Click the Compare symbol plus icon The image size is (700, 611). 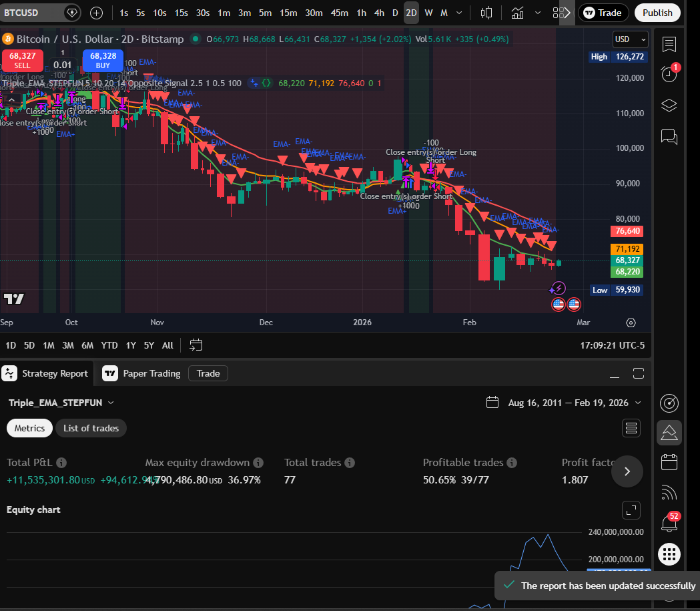click(x=96, y=13)
